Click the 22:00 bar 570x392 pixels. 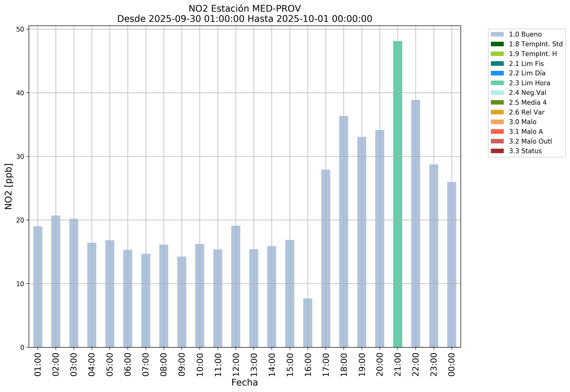point(415,224)
